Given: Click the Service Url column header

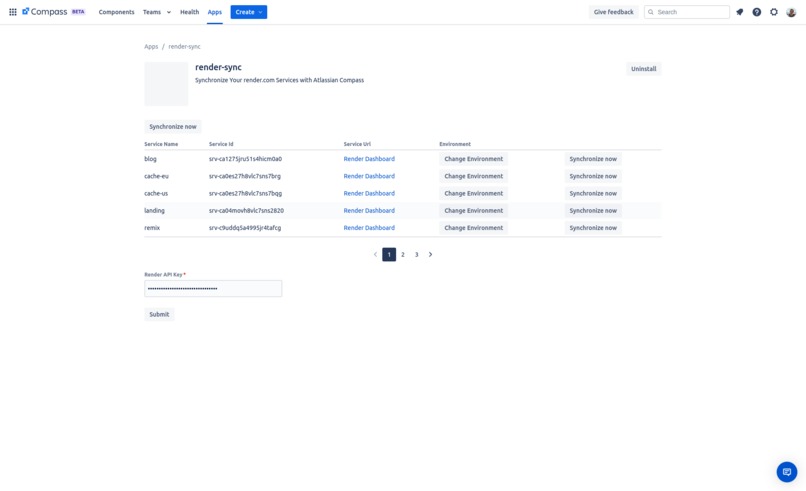Looking at the screenshot, I should (x=357, y=144).
